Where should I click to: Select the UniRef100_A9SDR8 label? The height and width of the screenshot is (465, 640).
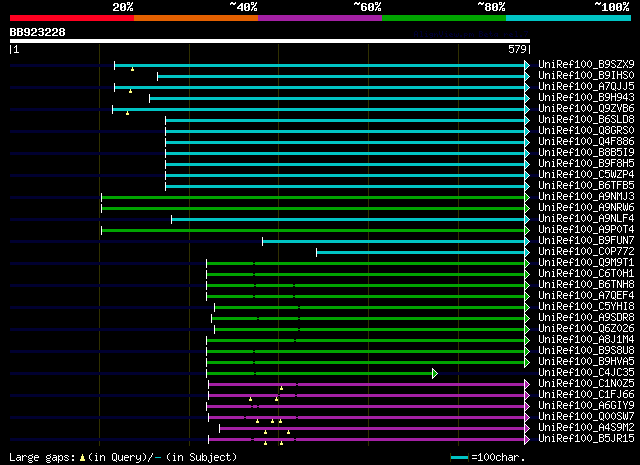(586, 318)
